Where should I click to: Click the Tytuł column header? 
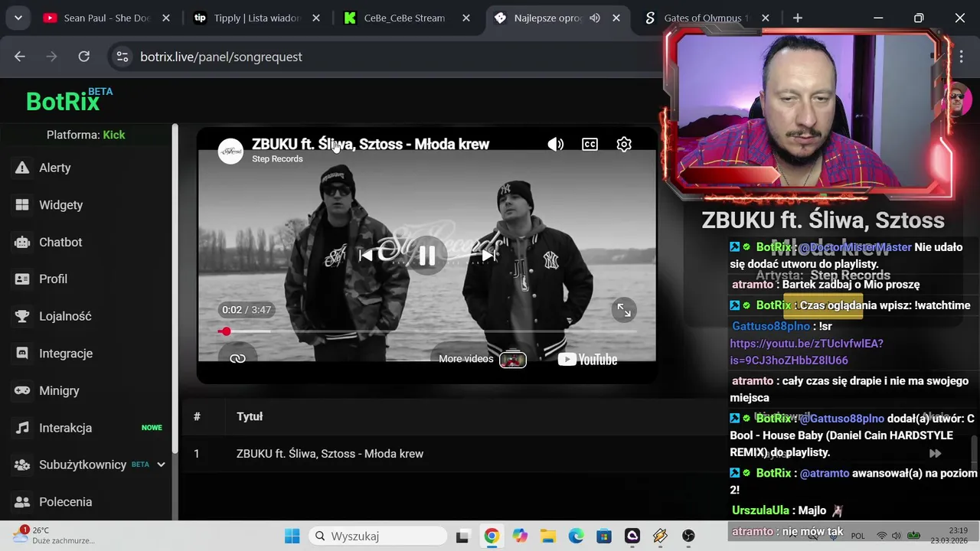click(250, 417)
